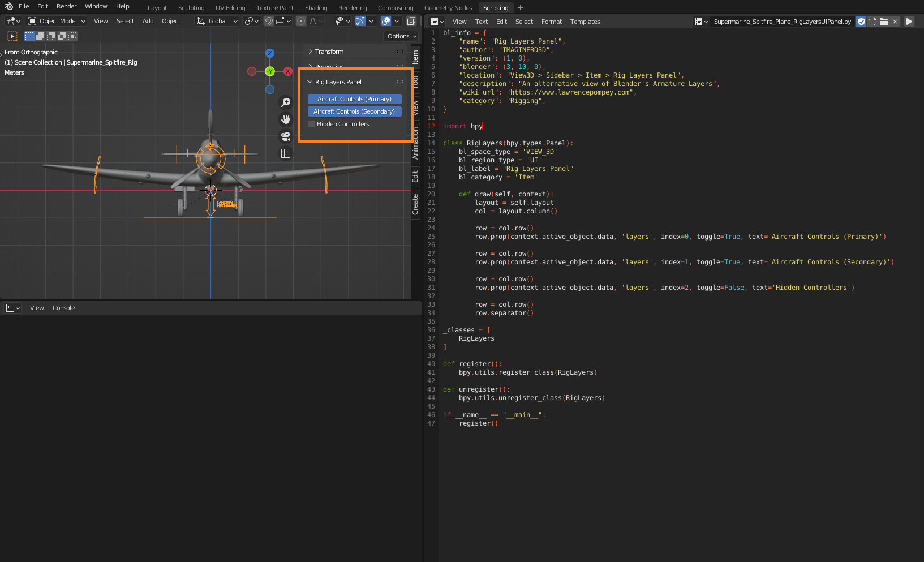Open the Global orientation dropdown
Screen dimensions: 924x562
pyautogui.click(x=217, y=21)
